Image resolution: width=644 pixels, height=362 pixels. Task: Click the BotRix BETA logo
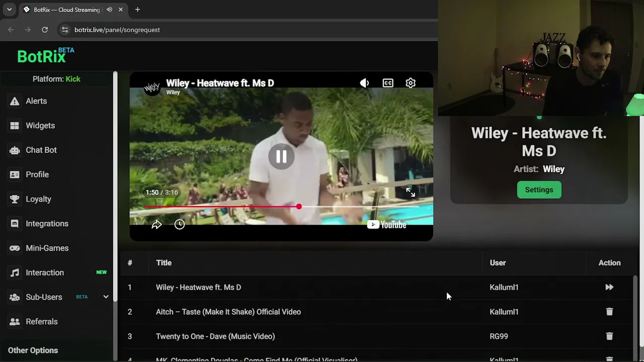click(x=46, y=56)
